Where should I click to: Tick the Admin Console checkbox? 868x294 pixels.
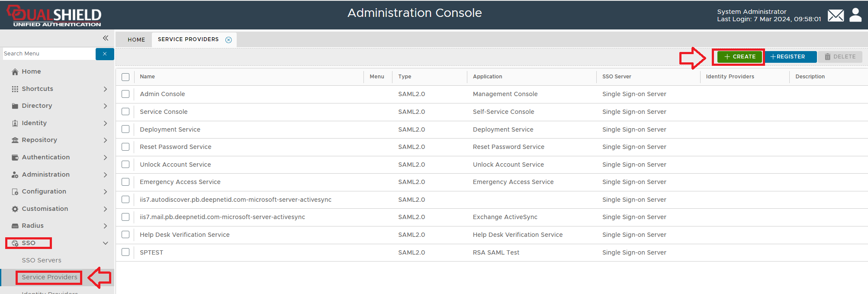coord(125,94)
